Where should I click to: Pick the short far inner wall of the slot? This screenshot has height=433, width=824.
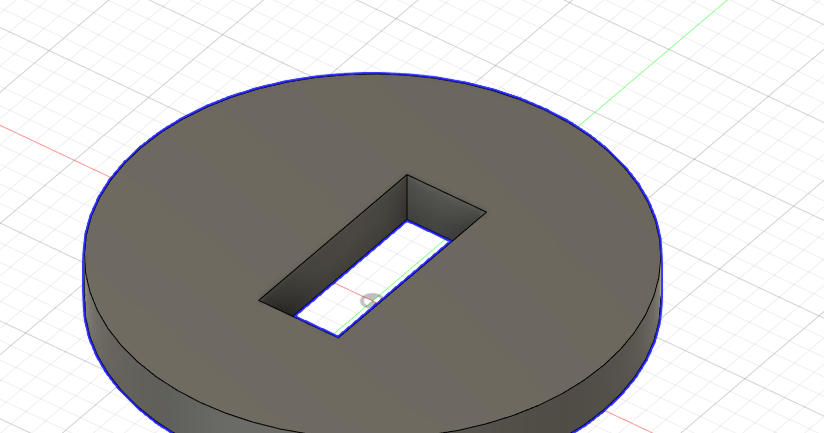click(438, 212)
